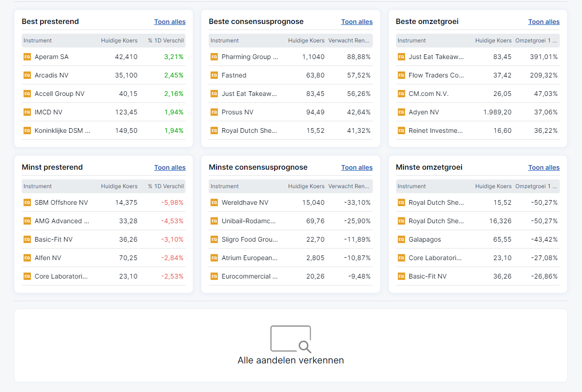Click the EQ icon next to Eurocommercial
The image size is (582, 392).
(214, 276)
